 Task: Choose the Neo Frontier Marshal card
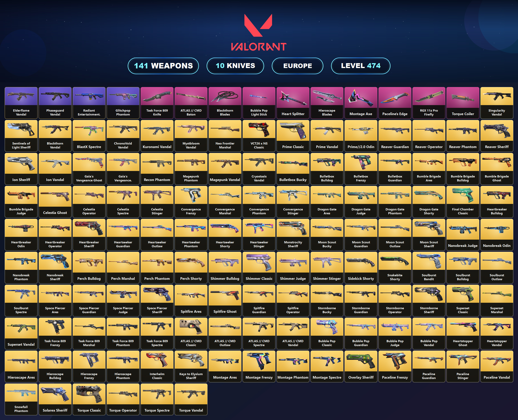pyautogui.click(x=225, y=136)
